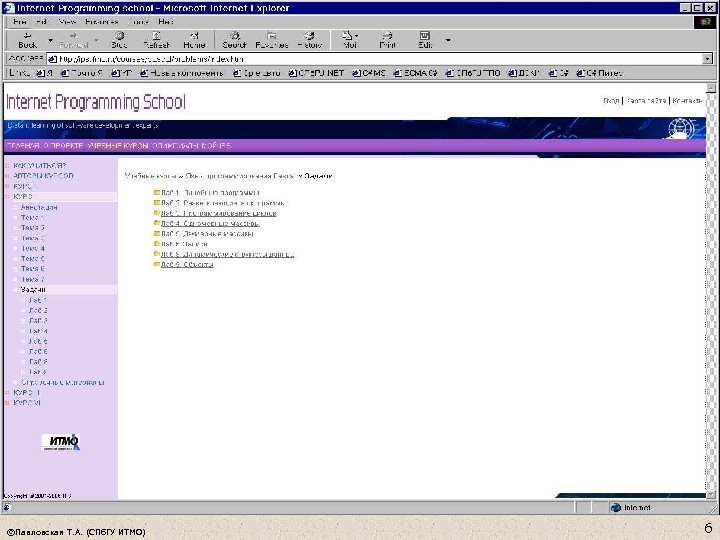Go to ГЛАВНАЯ in the purple navigation bar

coord(23,146)
